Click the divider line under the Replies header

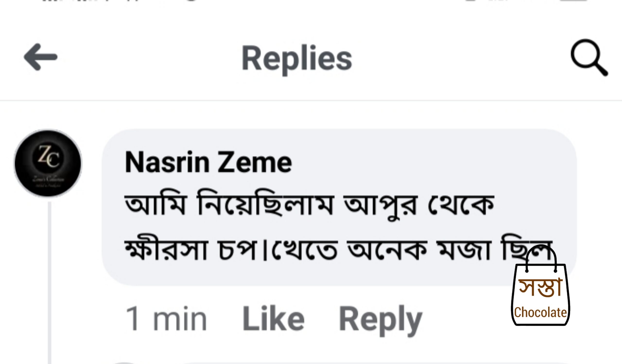click(311, 100)
